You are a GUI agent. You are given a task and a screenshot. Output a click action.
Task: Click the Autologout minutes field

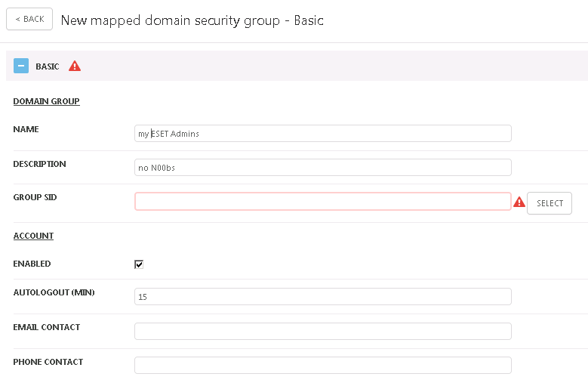point(322,297)
